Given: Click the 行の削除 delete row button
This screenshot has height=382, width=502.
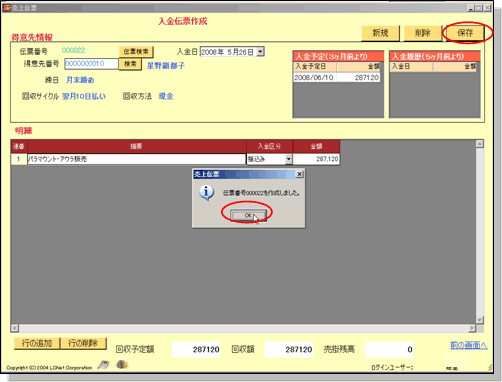Looking at the screenshot, I should [83, 343].
